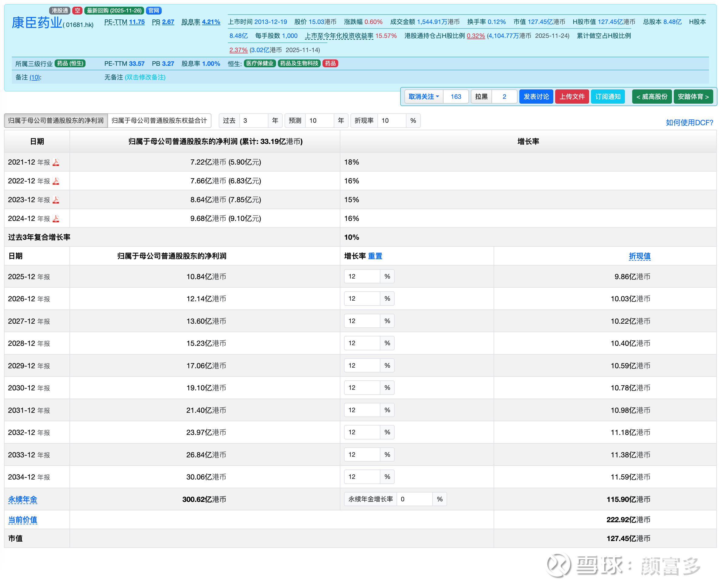Screen dimensions: 722x588
Task: Click the 上传文件 button
Action: click(x=572, y=96)
